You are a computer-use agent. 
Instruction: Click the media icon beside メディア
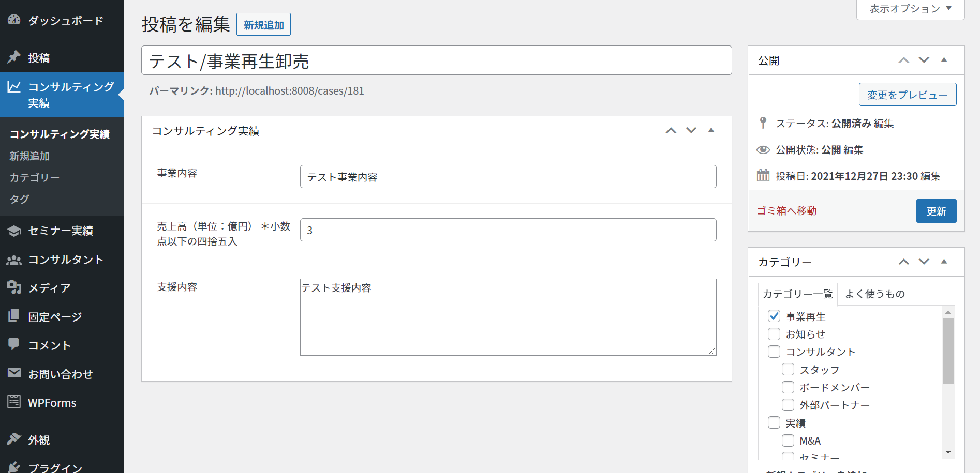click(x=14, y=287)
